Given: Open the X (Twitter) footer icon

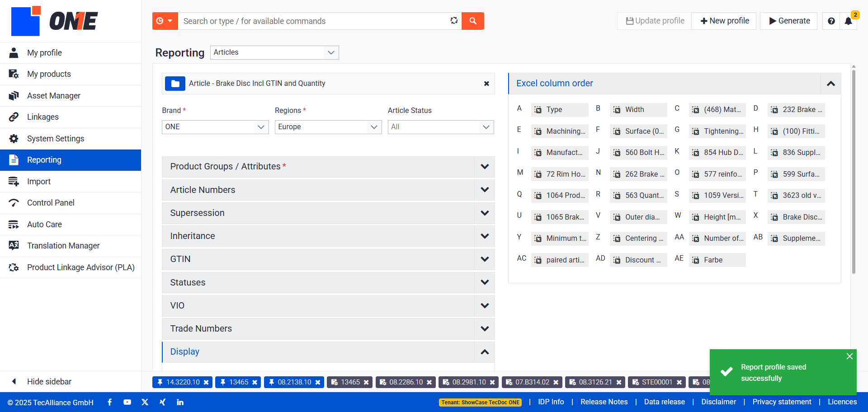Looking at the screenshot, I should tap(145, 402).
